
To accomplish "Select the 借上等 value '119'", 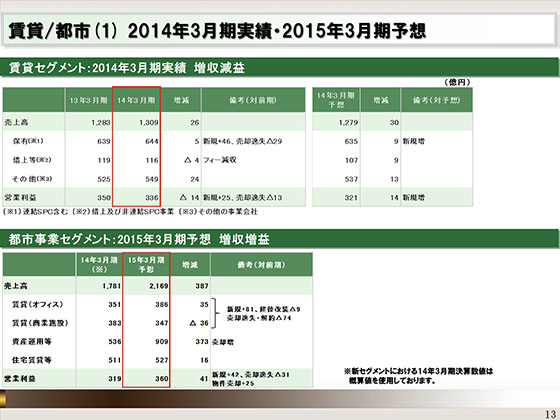I will pyautogui.click(x=104, y=160).
